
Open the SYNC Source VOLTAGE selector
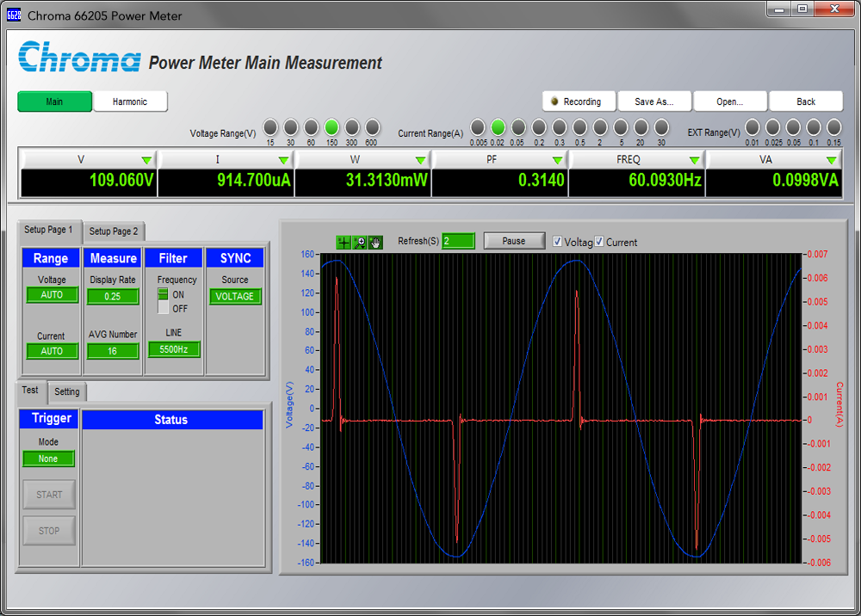pyautogui.click(x=235, y=296)
